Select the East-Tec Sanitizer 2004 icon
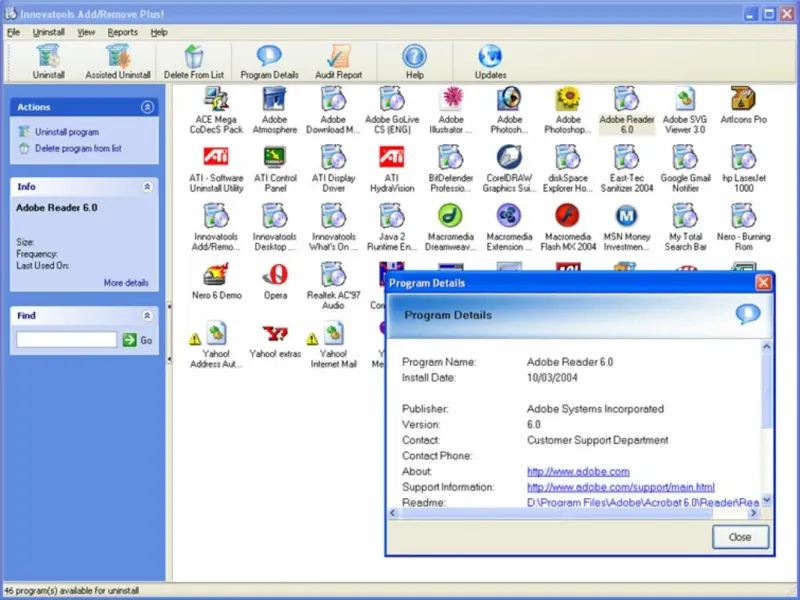This screenshot has width=800, height=600. 627,169
